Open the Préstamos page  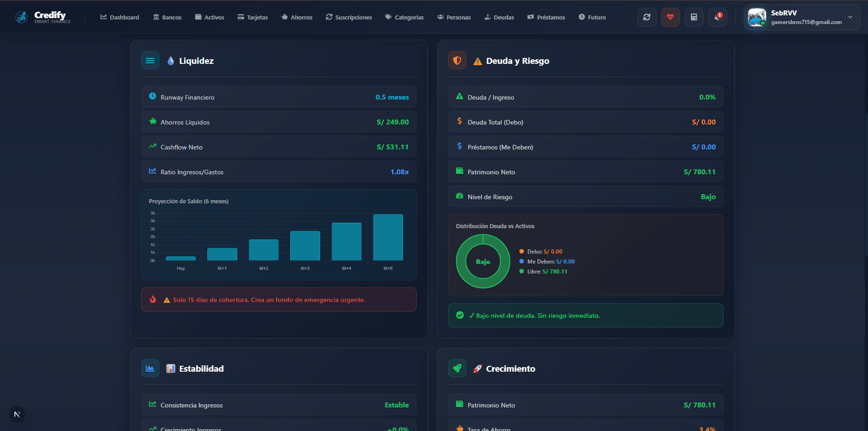click(x=546, y=17)
